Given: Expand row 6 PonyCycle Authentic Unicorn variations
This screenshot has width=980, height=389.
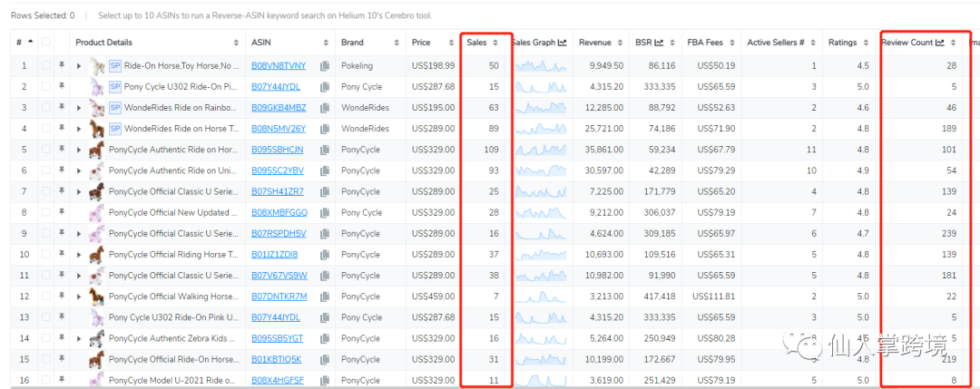Looking at the screenshot, I should tap(79, 171).
